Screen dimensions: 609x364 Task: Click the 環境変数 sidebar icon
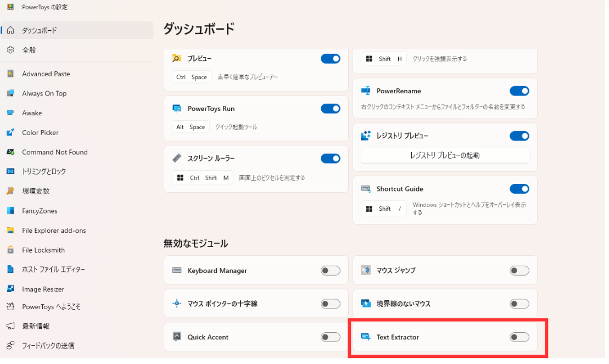tap(10, 191)
